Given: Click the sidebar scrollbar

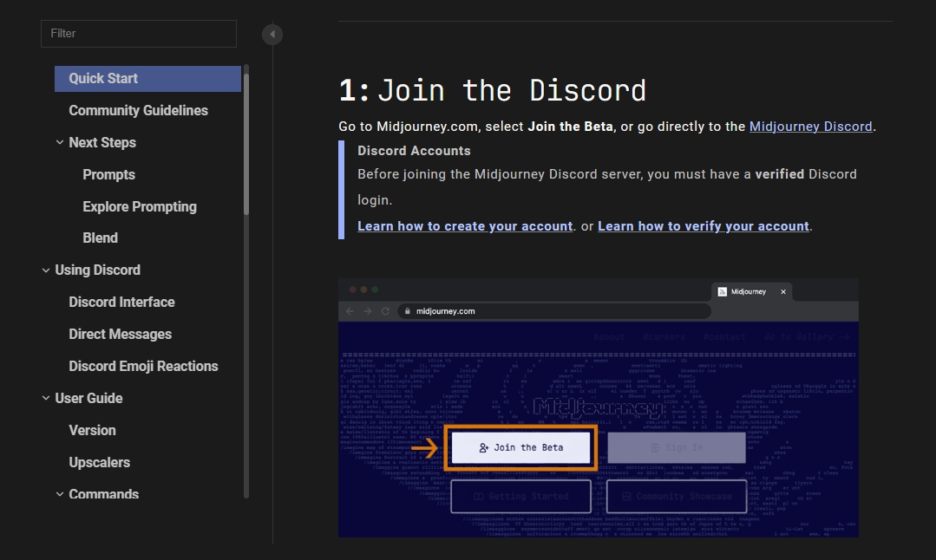Looking at the screenshot, I should pos(246,143).
